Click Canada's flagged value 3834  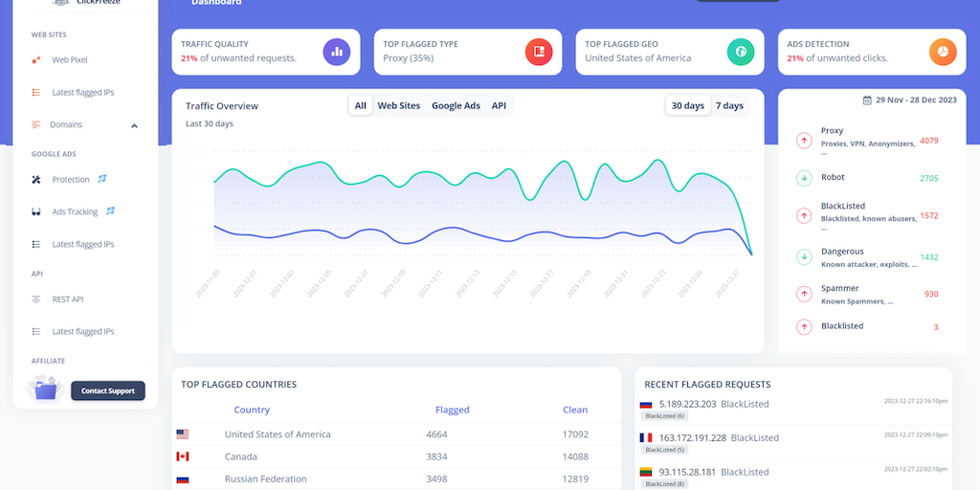[436, 457]
